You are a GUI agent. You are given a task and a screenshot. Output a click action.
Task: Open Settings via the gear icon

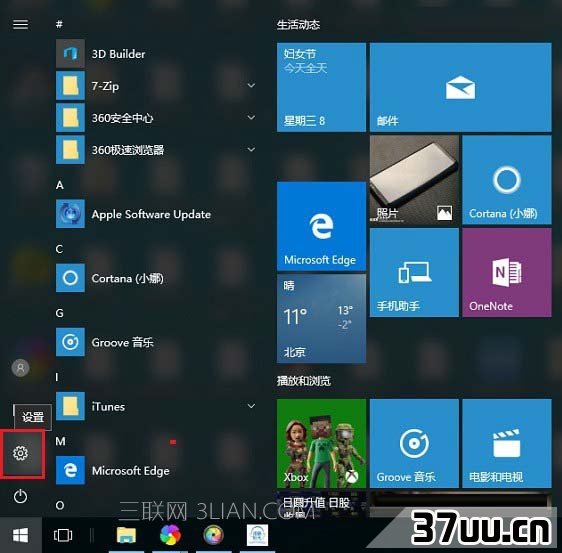pyautogui.click(x=20, y=453)
